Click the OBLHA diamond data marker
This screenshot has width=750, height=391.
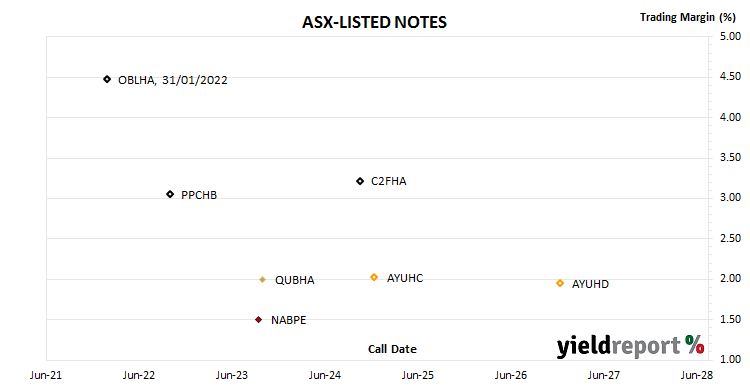coord(107,79)
